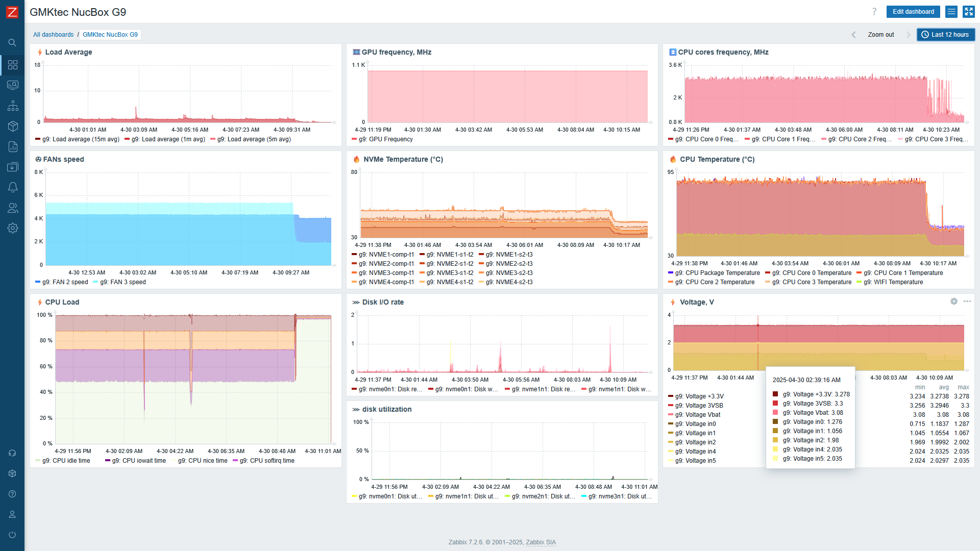This screenshot has height=551, width=980.
Task: Toggle FAN 2 speed legend entry
Action: (x=65, y=282)
